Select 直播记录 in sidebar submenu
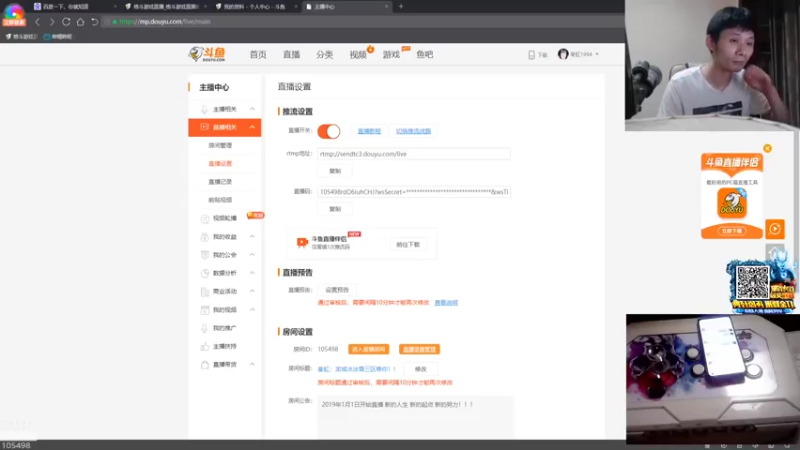This screenshot has width=800, height=450. [220, 182]
